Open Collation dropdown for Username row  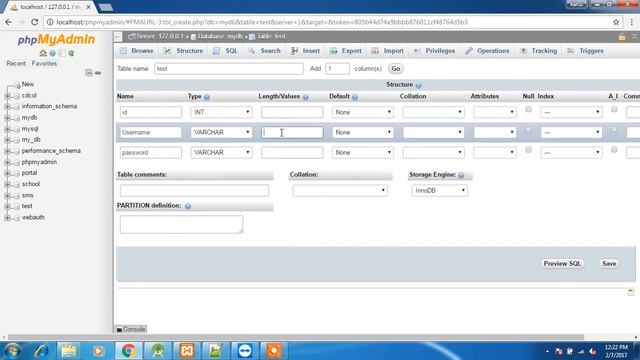(433, 132)
